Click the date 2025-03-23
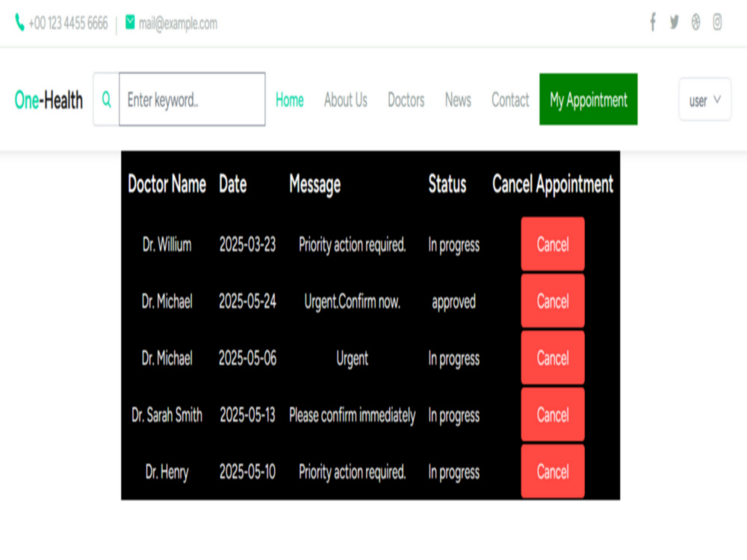747x560 pixels. pos(247,244)
